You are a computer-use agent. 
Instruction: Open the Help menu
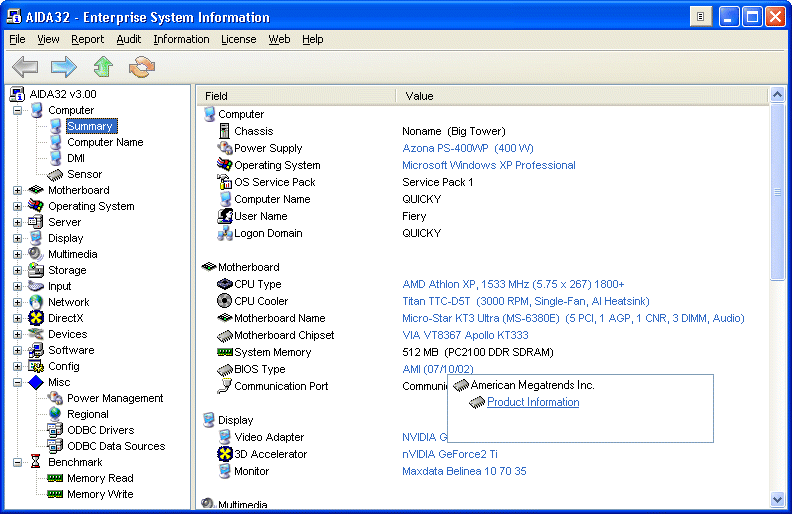[313, 39]
